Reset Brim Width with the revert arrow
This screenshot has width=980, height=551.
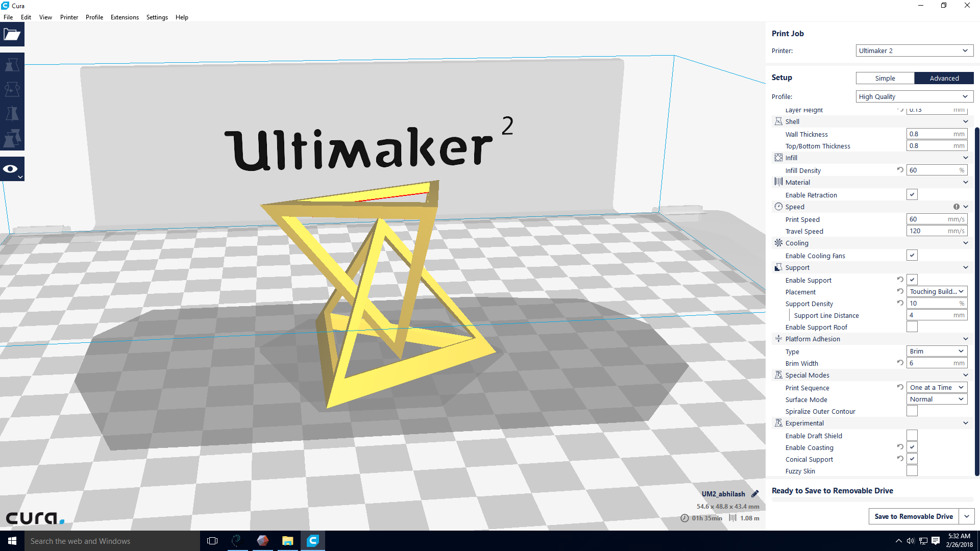tap(900, 363)
